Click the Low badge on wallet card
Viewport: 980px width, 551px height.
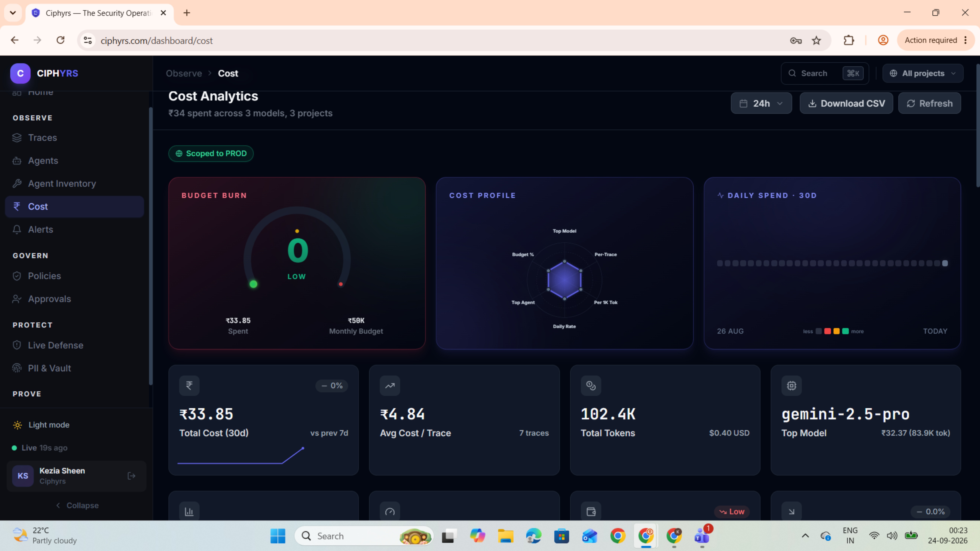coord(732,512)
